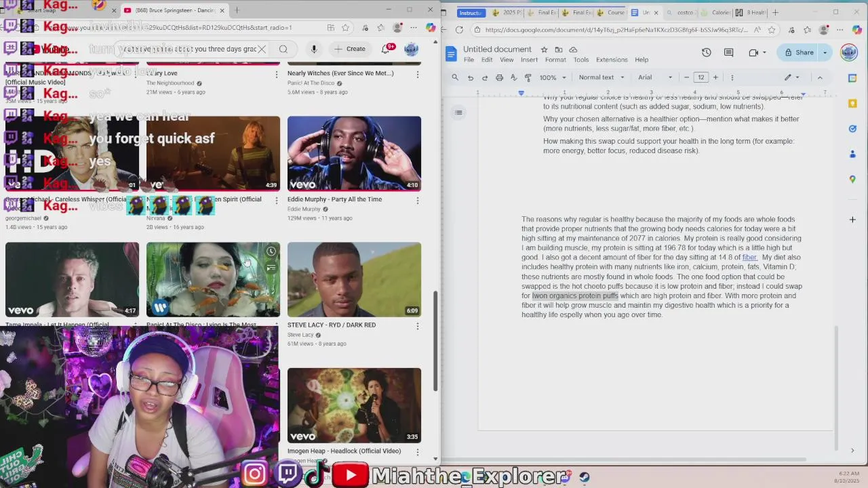This screenshot has width=868, height=488.
Task: Open YouTube notifications bell
Action: coord(385,49)
